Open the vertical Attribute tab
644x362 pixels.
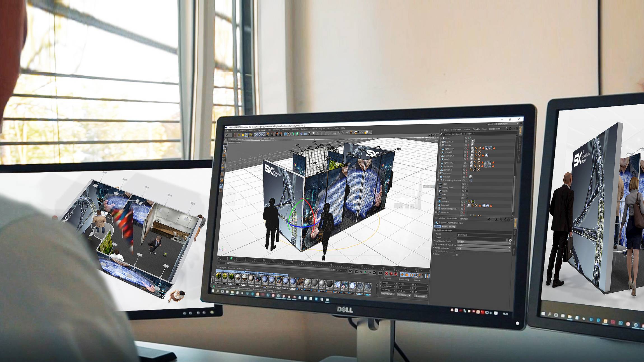(515, 223)
